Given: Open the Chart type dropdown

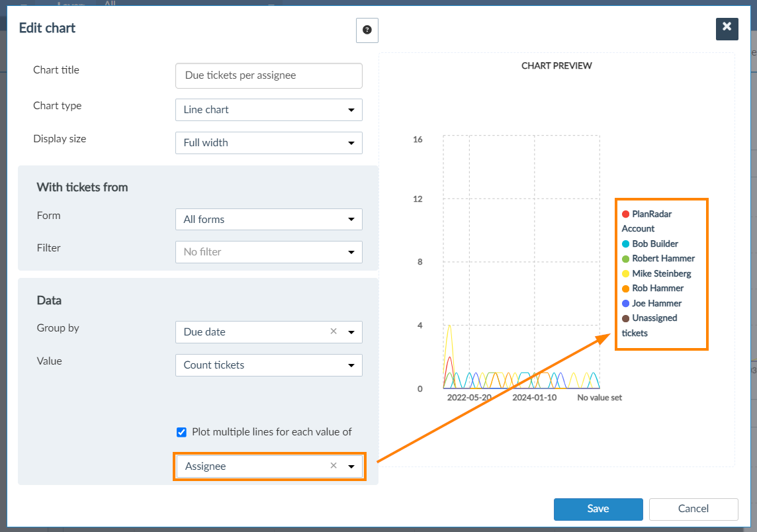Looking at the screenshot, I should point(269,110).
